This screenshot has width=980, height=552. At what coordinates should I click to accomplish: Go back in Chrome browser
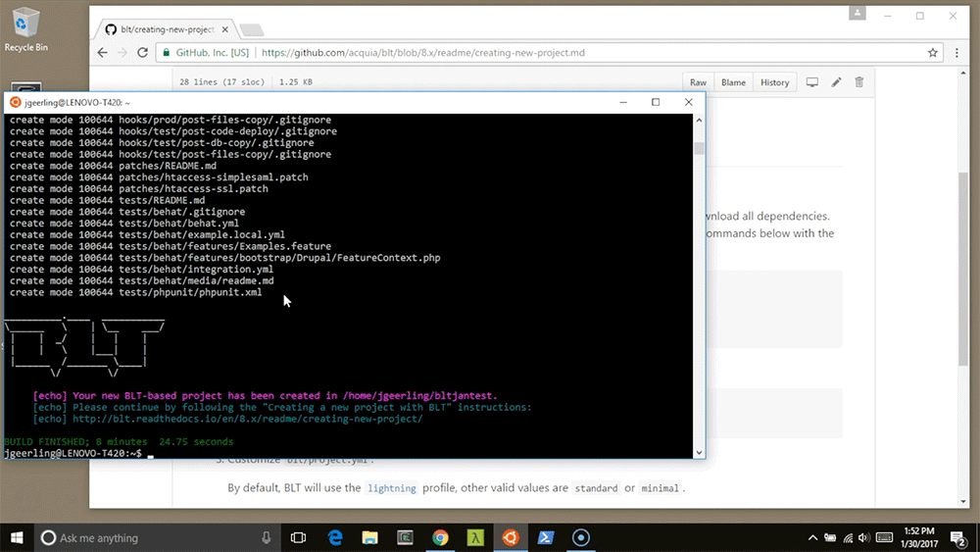click(x=103, y=53)
